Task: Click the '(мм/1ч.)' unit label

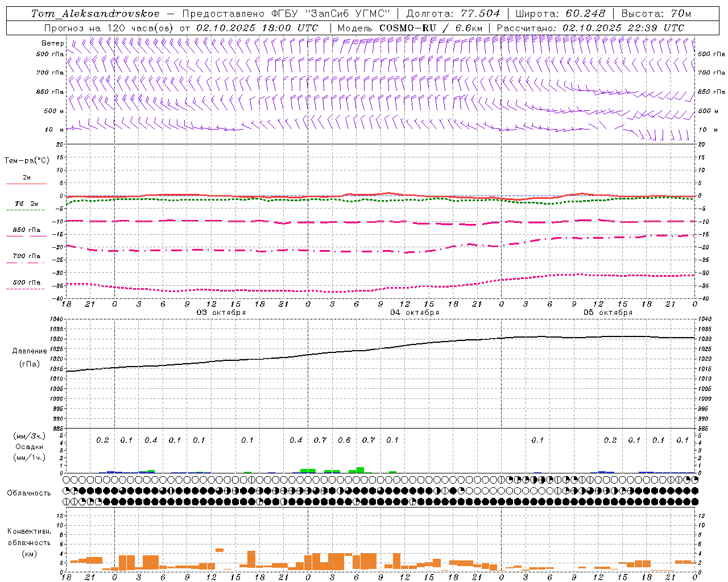Action: point(30,458)
